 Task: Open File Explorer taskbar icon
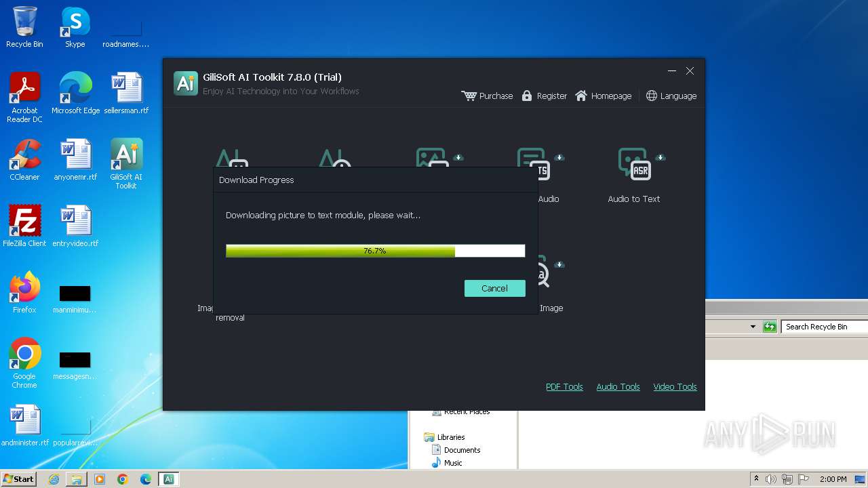click(77, 479)
